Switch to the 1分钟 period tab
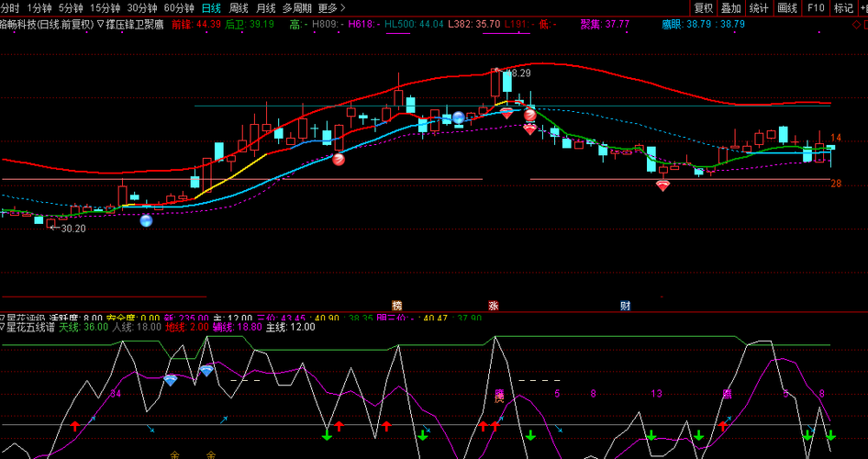Image resolution: width=868 pixels, height=459 pixels. coord(39,8)
